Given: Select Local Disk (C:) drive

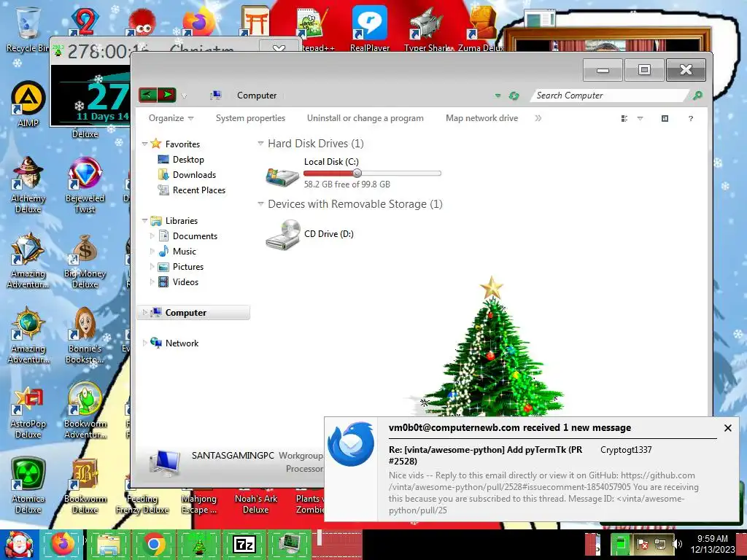Looking at the screenshot, I should coord(353,174).
